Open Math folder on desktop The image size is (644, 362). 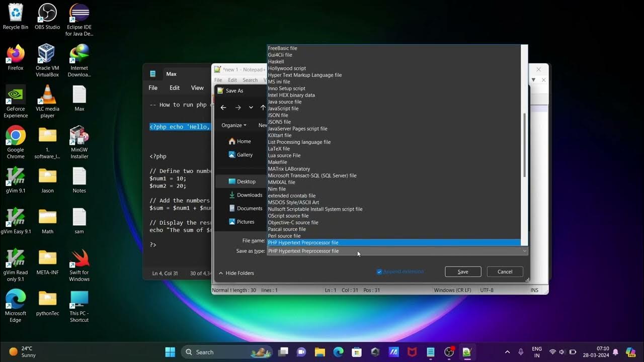coord(47,221)
